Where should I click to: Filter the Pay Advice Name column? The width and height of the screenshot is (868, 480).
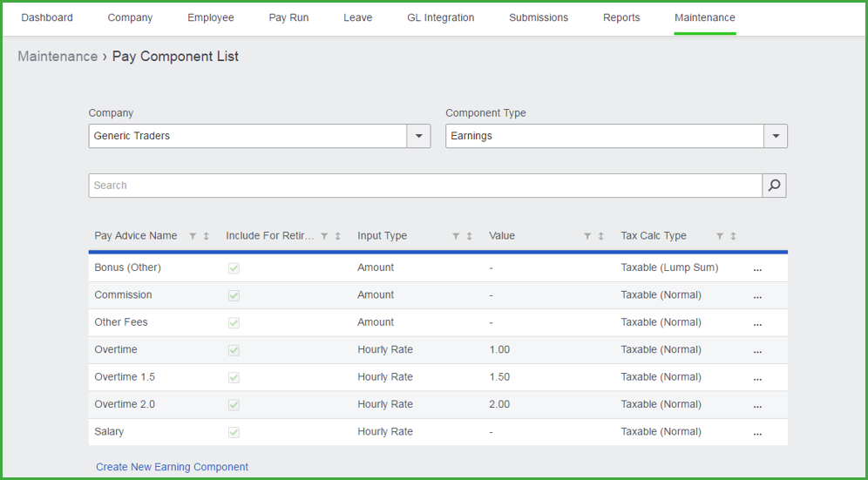193,236
